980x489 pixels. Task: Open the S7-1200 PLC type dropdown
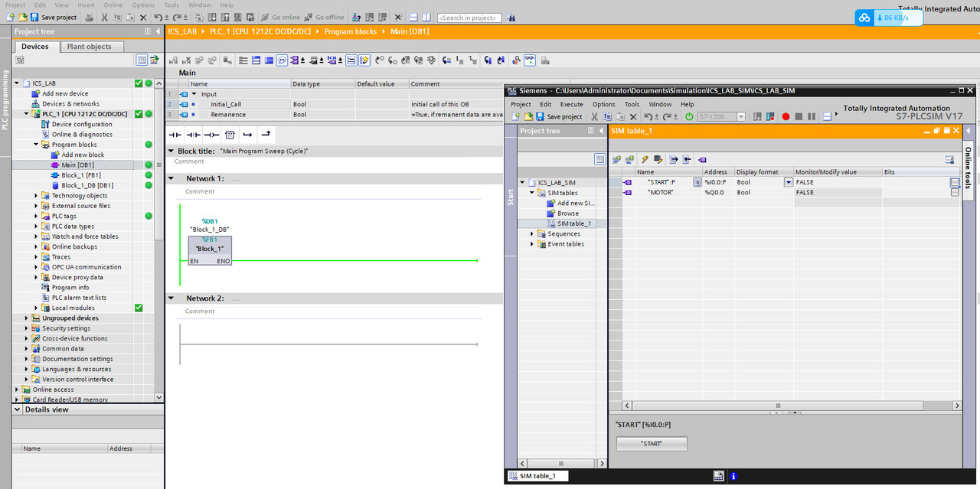[x=741, y=116]
